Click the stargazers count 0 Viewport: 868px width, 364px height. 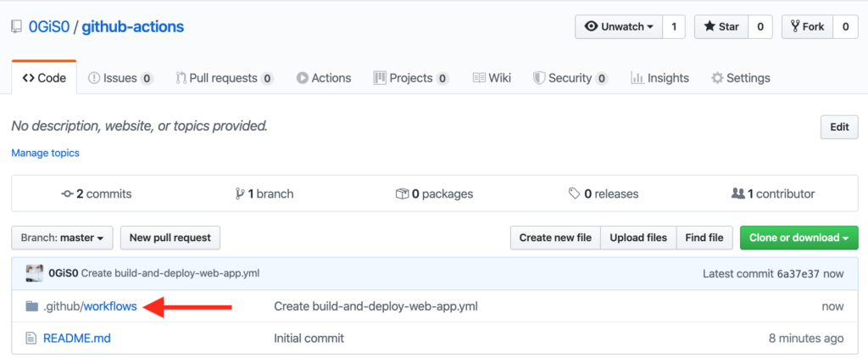tap(760, 26)
